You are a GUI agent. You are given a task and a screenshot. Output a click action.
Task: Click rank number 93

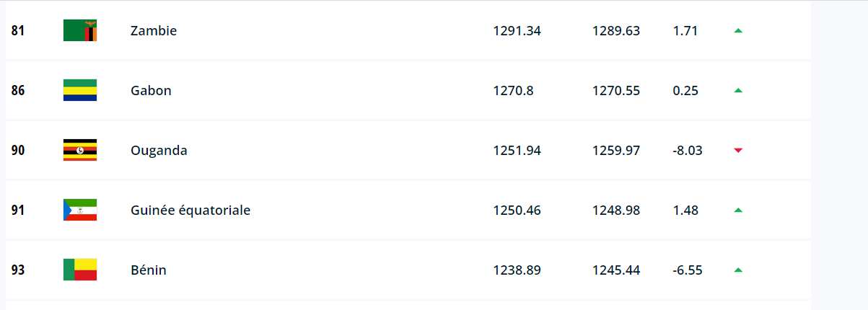pos(18,270)
